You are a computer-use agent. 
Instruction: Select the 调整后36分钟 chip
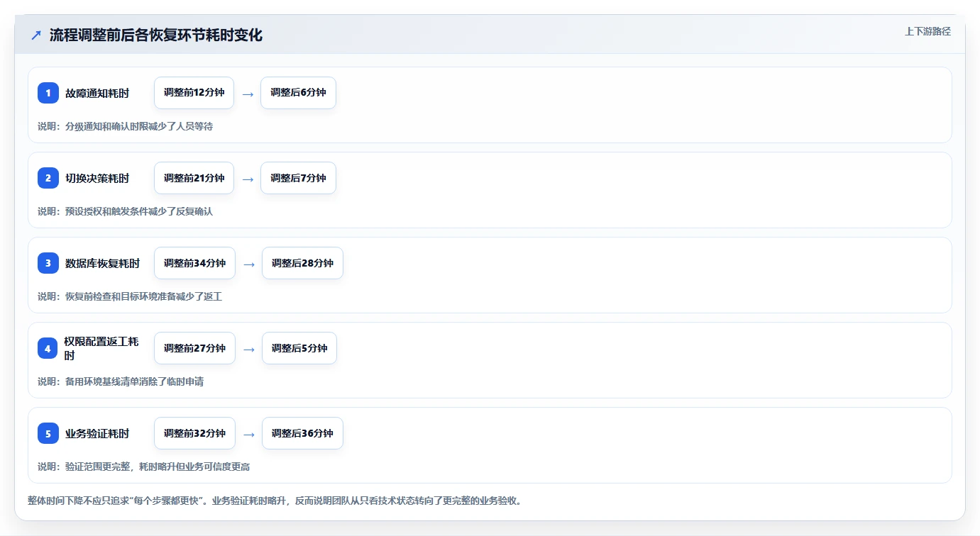tap(302, 433)
